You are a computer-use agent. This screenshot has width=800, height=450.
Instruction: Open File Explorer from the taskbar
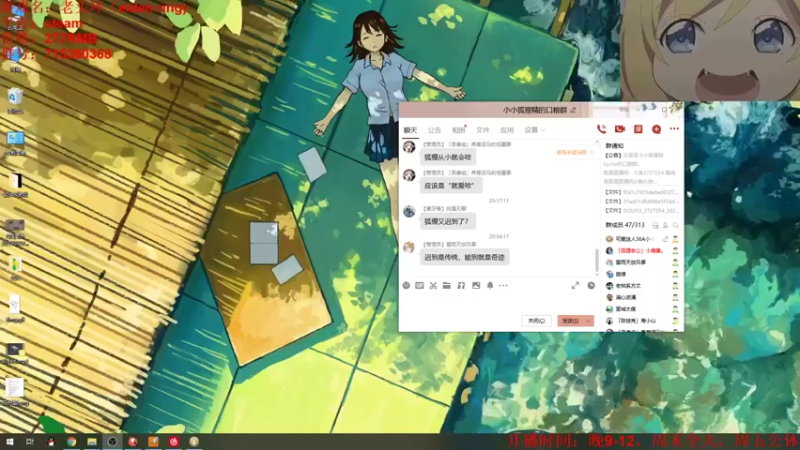[x=92, y=442]
